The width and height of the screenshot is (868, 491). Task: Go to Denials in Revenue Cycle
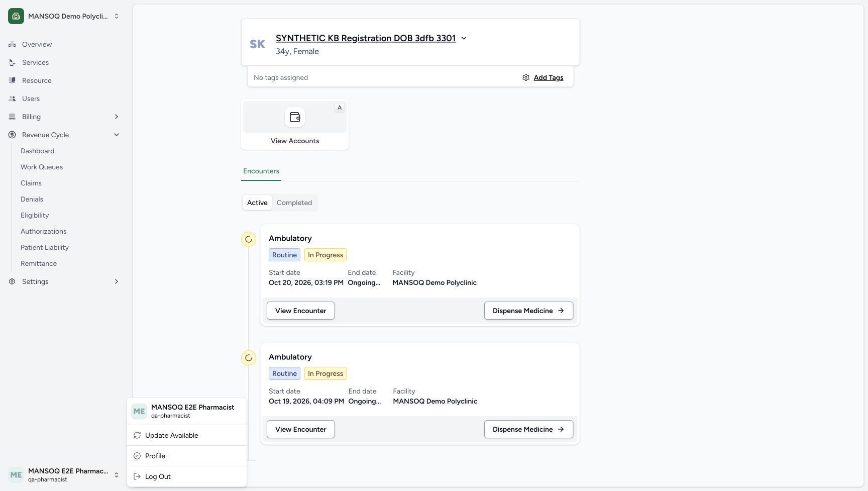coord(32,199)
